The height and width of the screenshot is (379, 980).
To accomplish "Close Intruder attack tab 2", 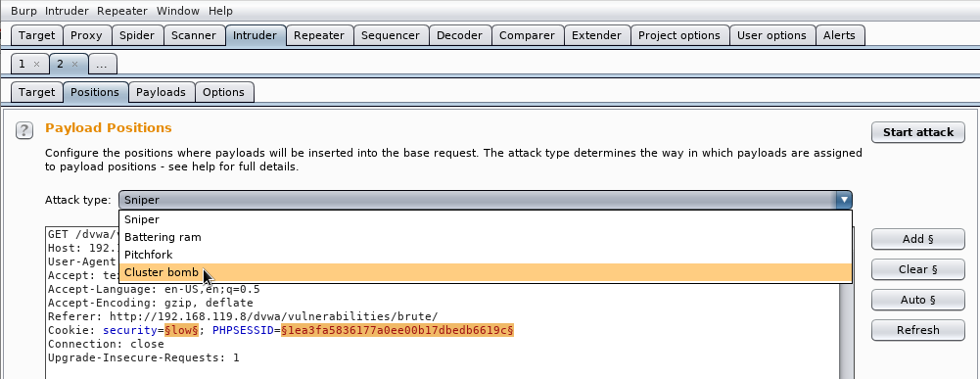I will point(75,64).
